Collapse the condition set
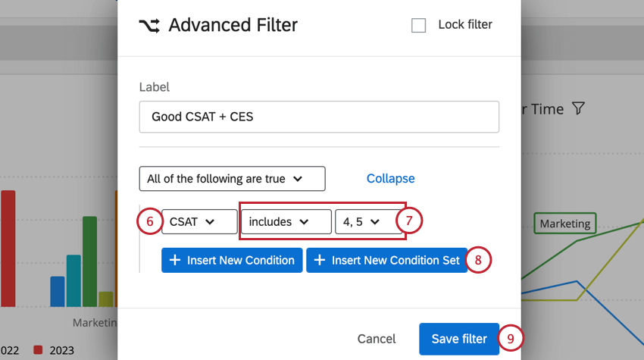This screenshot has width=644, height=360. point(390,179)
